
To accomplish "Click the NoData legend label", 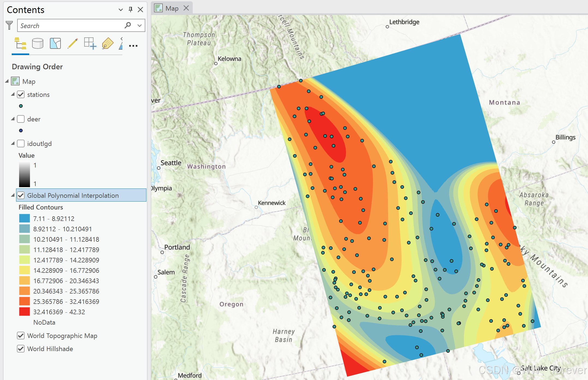I will [44, 322].
